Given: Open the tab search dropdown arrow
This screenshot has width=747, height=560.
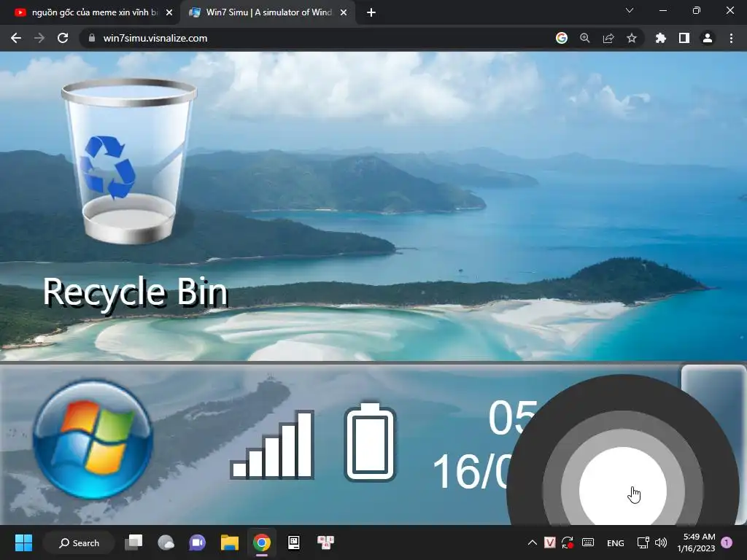Looking at the screenshot, I should tap(630, 10).
